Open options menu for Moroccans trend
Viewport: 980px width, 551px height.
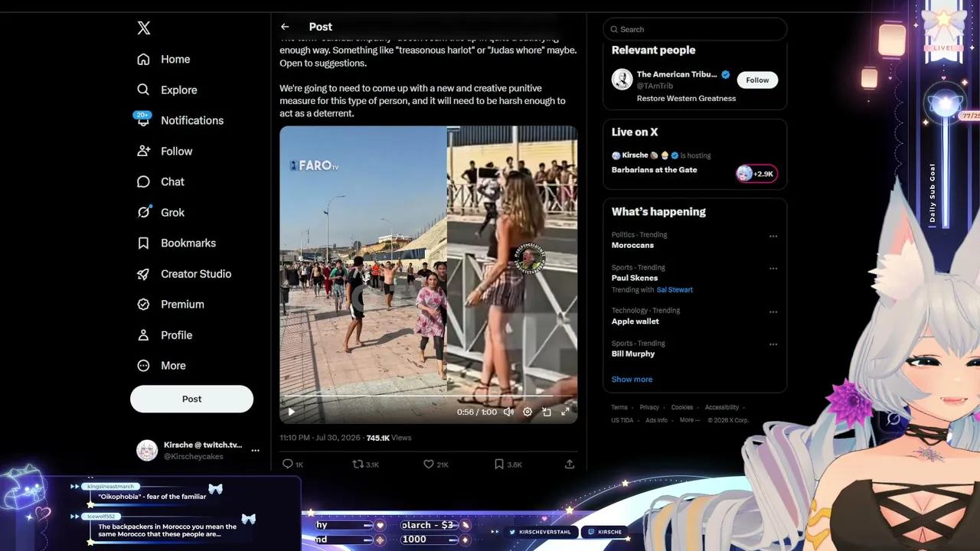(x=773, y=236)
